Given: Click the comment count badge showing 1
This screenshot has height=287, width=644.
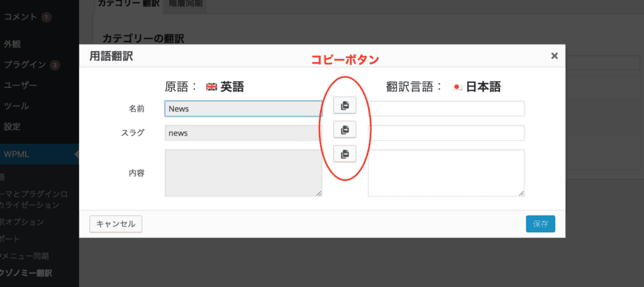Looking at the screenshot, I should (x=47, y=18).
